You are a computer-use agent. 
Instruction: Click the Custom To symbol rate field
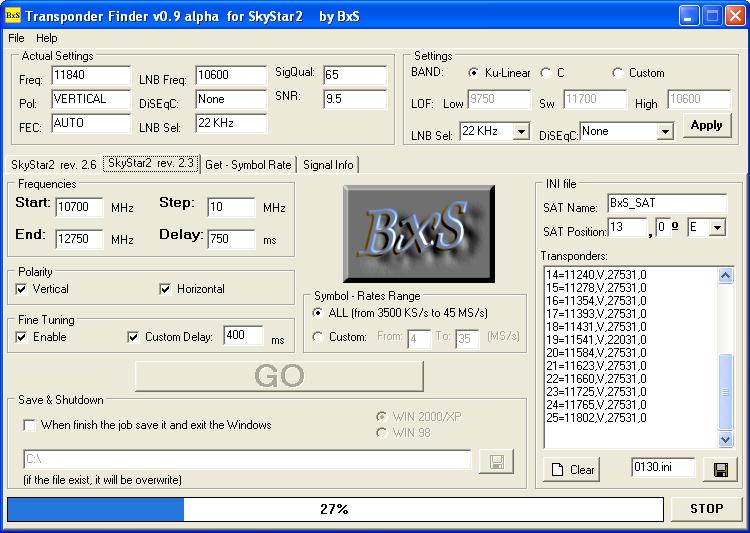(467, 339)
